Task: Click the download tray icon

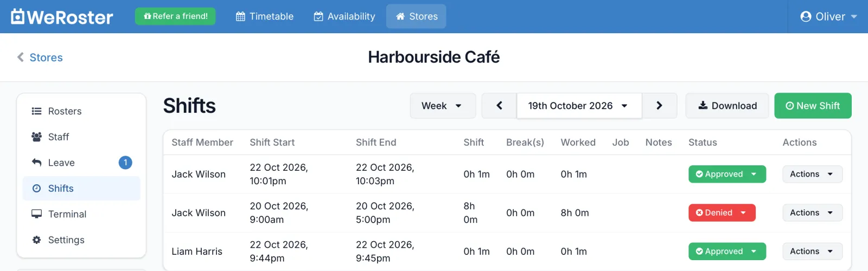Action: 703,105
